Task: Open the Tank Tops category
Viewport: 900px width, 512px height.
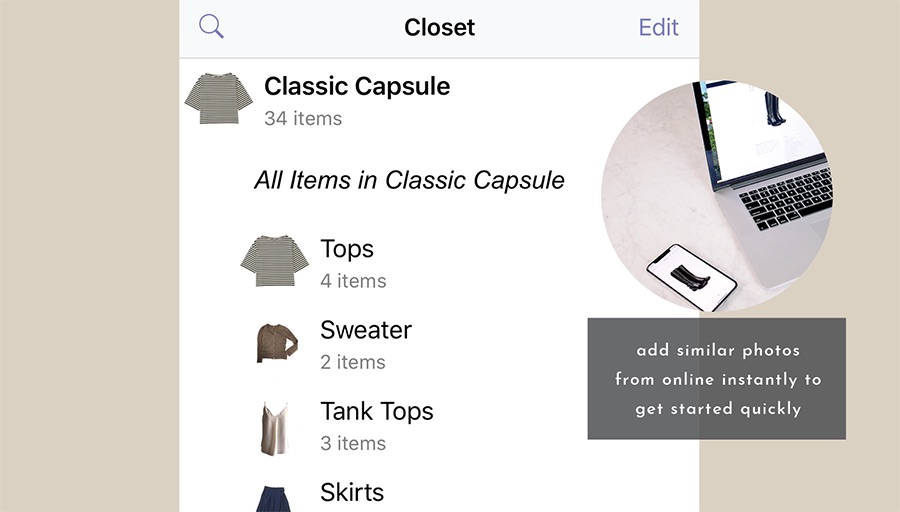Action: point(377,412)
